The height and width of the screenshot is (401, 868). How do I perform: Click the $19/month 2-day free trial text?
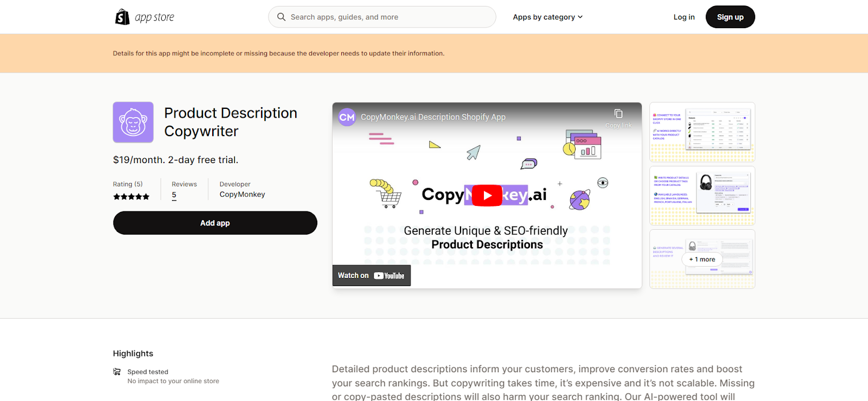pos(176,160)
